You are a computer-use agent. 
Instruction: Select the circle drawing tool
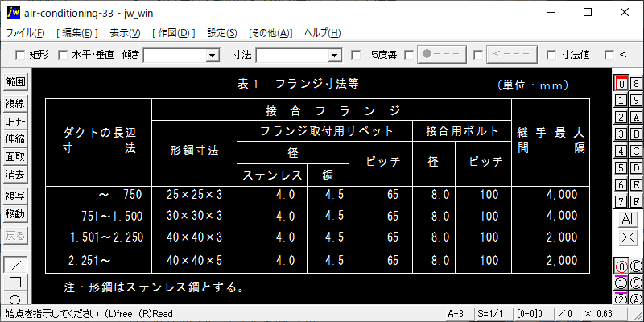(x=15, y=298)
